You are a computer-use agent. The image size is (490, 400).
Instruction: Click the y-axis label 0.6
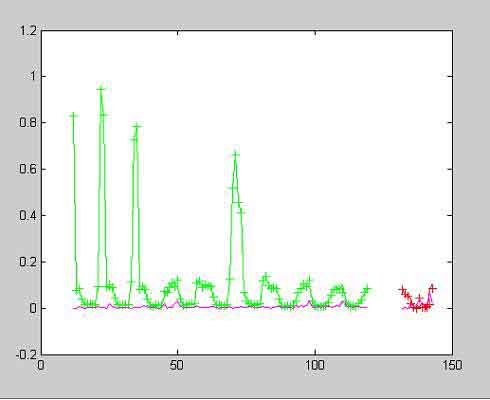[28, 169]
